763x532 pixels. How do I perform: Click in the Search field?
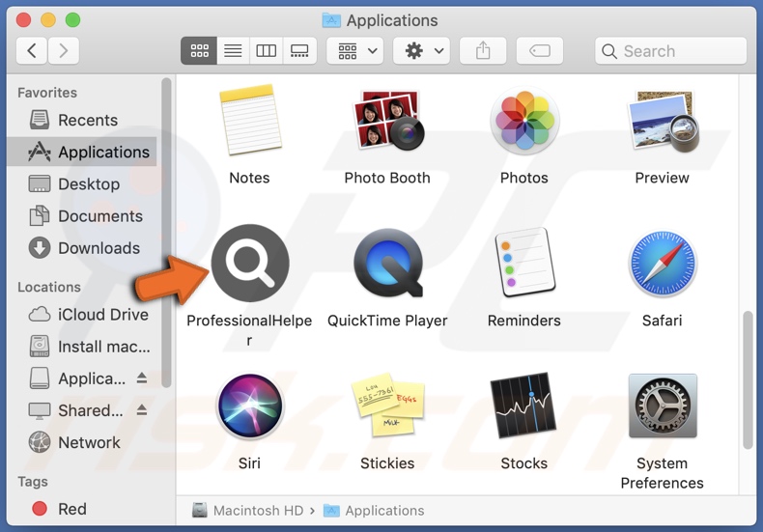pyautogui.click(x=670, y=50)
